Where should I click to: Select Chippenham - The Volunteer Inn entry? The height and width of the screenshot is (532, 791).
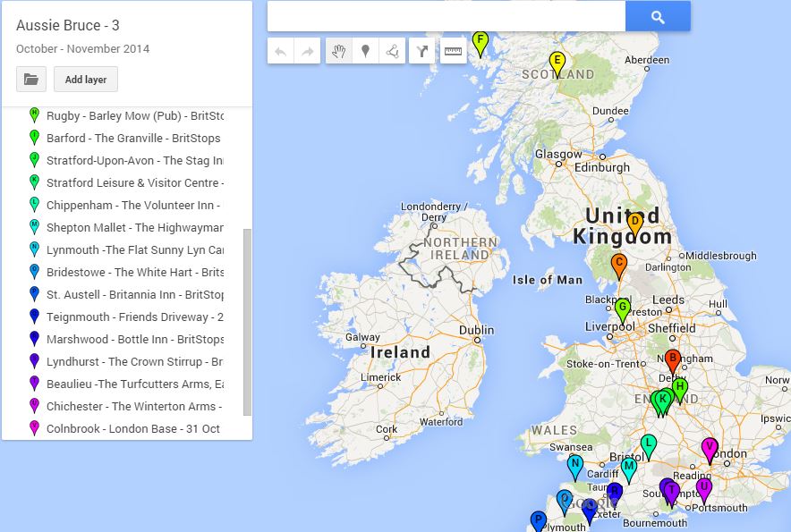tap(134, 206)
